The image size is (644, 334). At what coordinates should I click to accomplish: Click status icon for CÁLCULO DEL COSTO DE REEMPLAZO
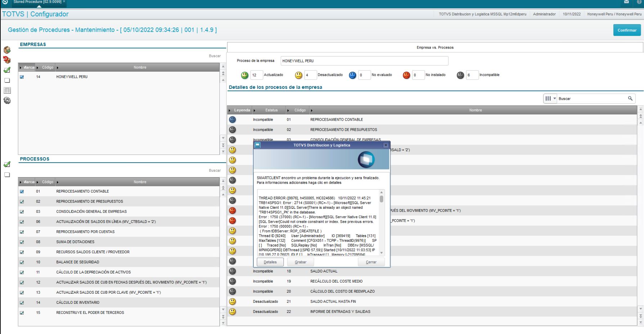click(233, 291)
